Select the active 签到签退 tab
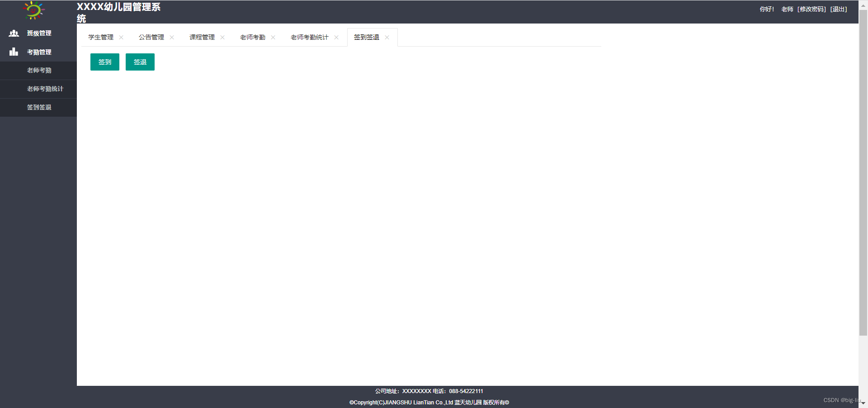The height and width of the screenshot is (408, 868). [367, 37]
